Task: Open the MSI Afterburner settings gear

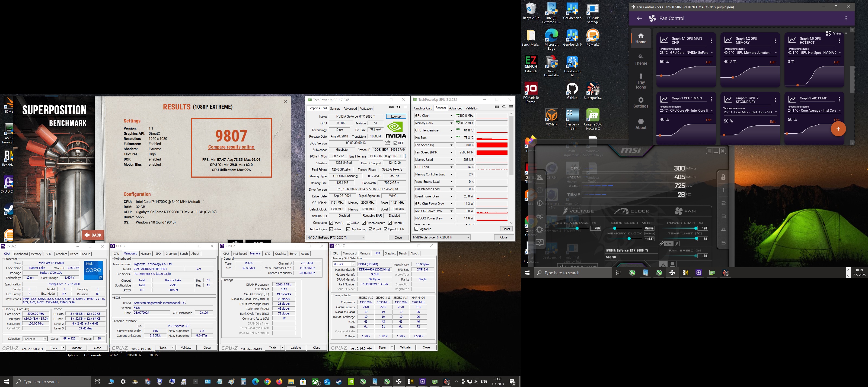Action: click(540, 229)
